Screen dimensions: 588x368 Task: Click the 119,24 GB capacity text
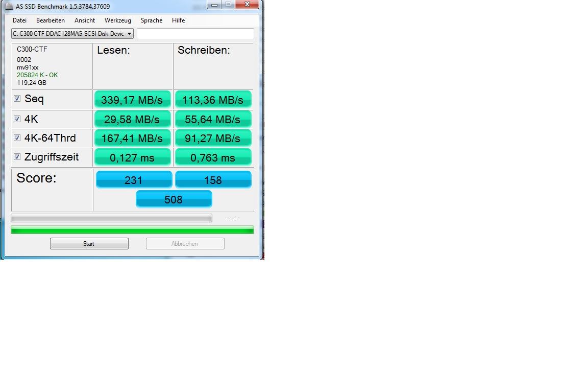(x=32, y=83)
